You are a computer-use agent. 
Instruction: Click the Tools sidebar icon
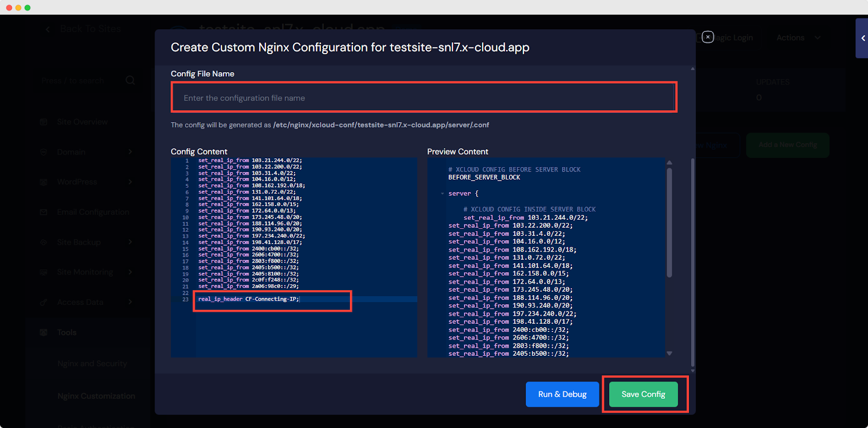point(43,333)
